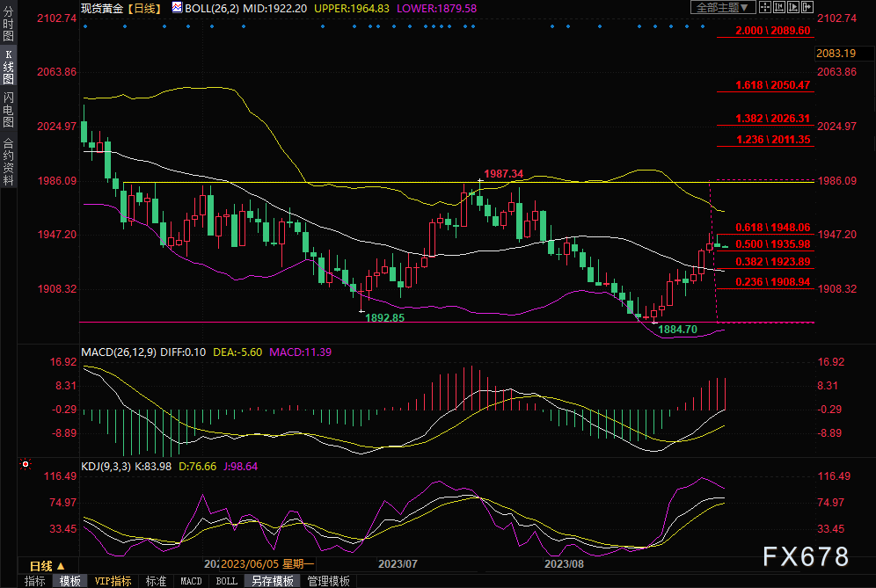This screenshot has height=588, width=876.
Task: Toggle the MACD indicator template button
Action: [191, 581]
